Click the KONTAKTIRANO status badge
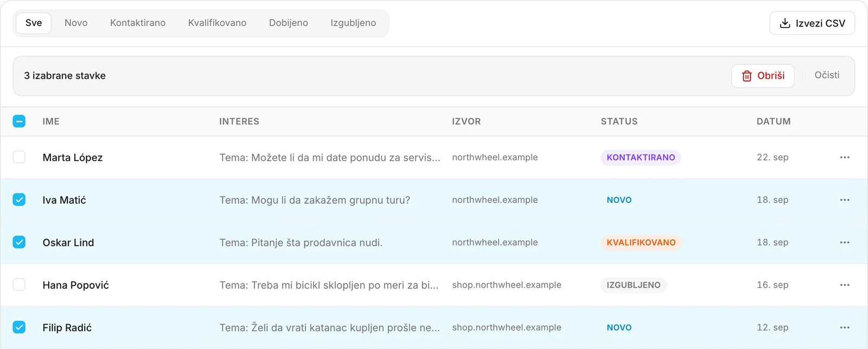The width and height of the screenshot is (868, 349). [x=641, y=157]
